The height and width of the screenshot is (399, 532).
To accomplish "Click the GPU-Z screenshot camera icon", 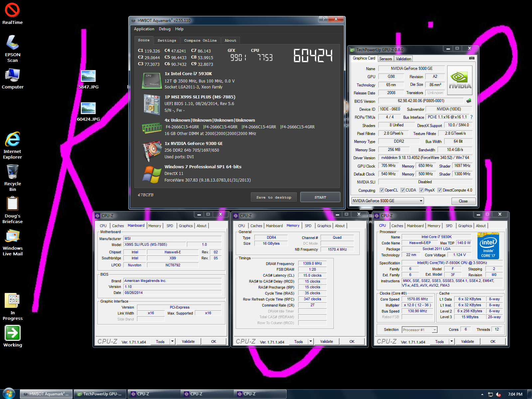I will (x=471, y=58).
